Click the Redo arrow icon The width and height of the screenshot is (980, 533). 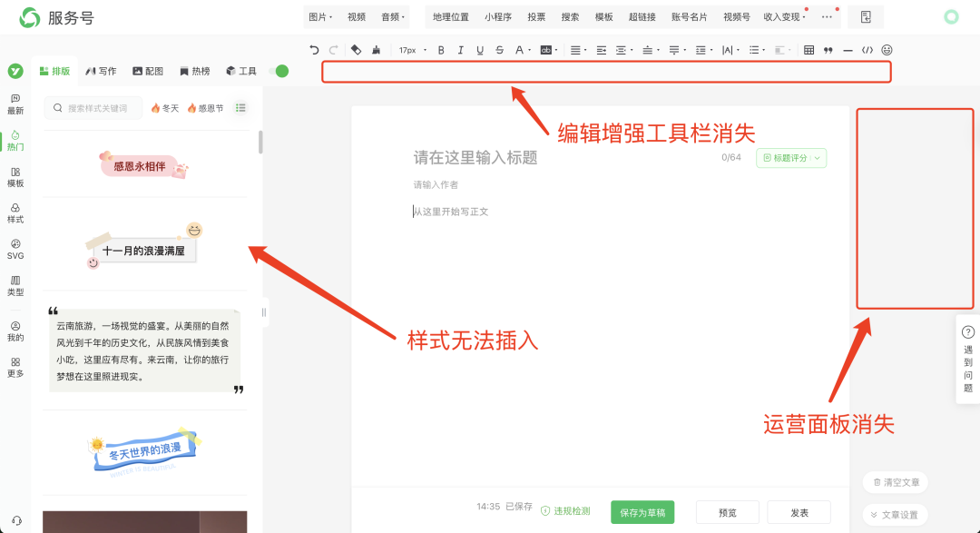pos(333,50)
